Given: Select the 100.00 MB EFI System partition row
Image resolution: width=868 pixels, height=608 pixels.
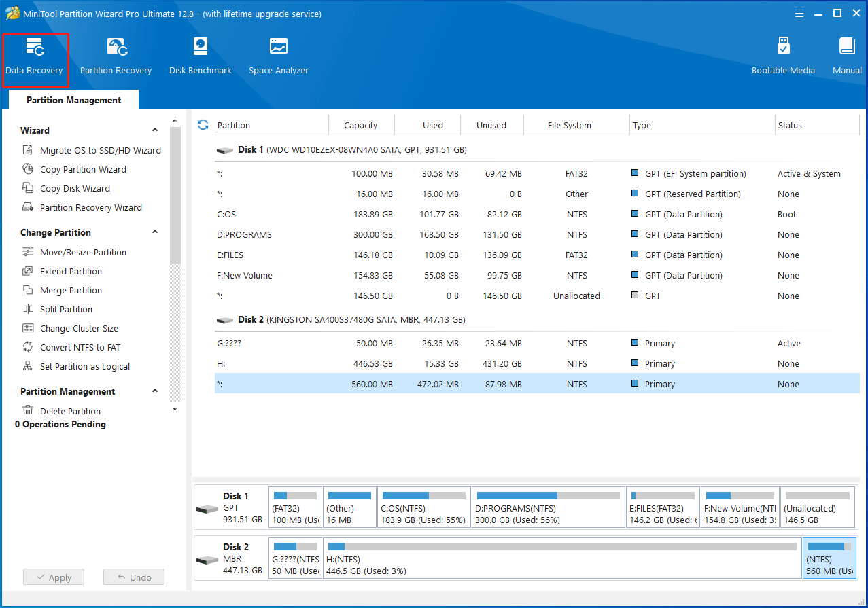Looking at the screenshot, I should point(537,173).
